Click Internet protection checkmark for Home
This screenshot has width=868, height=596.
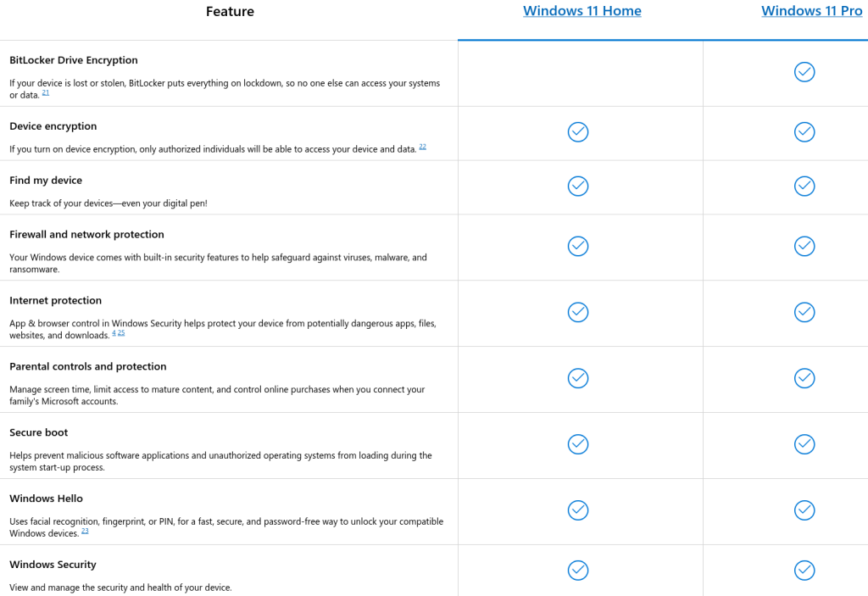pyautogui.click(x=578, y=312)
